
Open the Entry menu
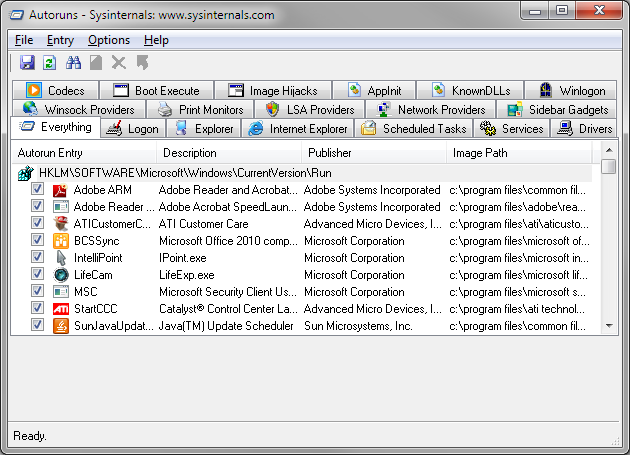coord(60,40)
